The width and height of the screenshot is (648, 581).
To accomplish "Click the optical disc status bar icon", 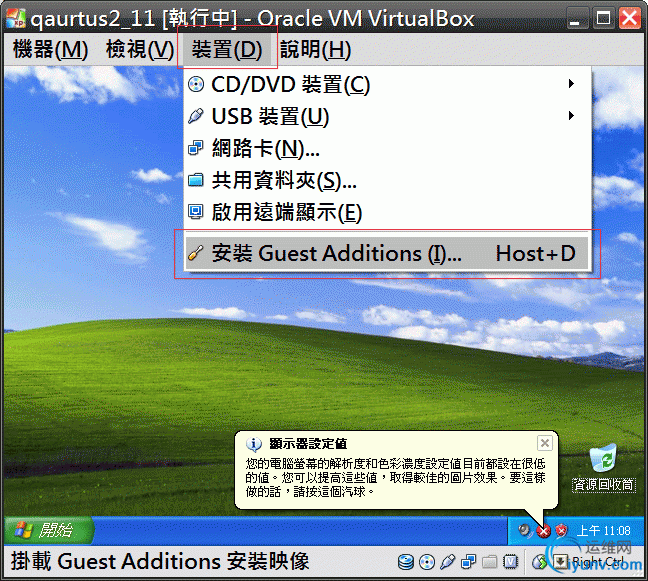I will (427, 562).
